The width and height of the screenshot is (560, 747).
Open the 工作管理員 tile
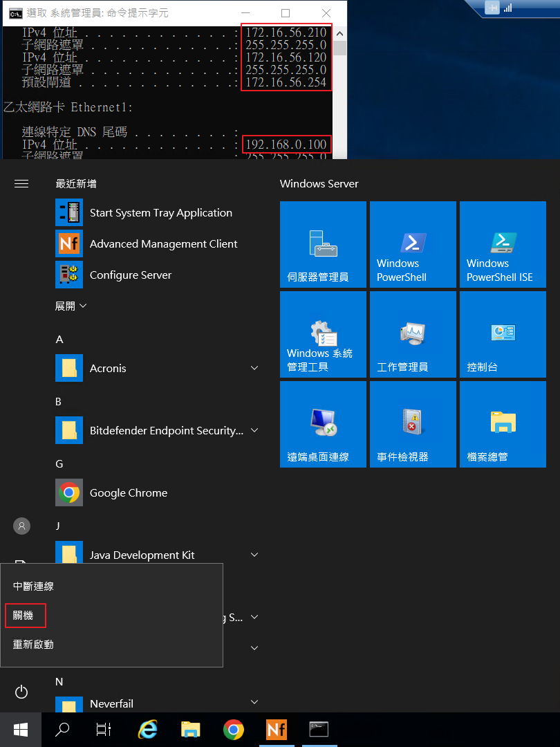click(413, 335)
